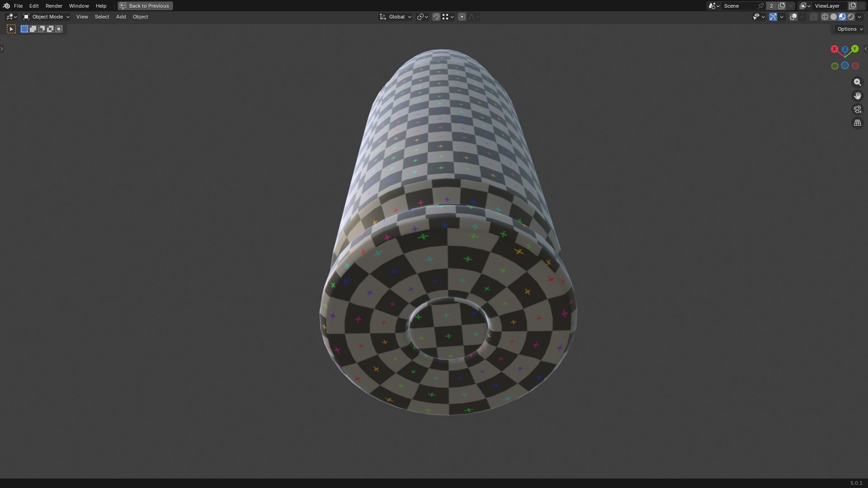
Task: Expand the left toolbar region arrow
Action: coord(2,49)
